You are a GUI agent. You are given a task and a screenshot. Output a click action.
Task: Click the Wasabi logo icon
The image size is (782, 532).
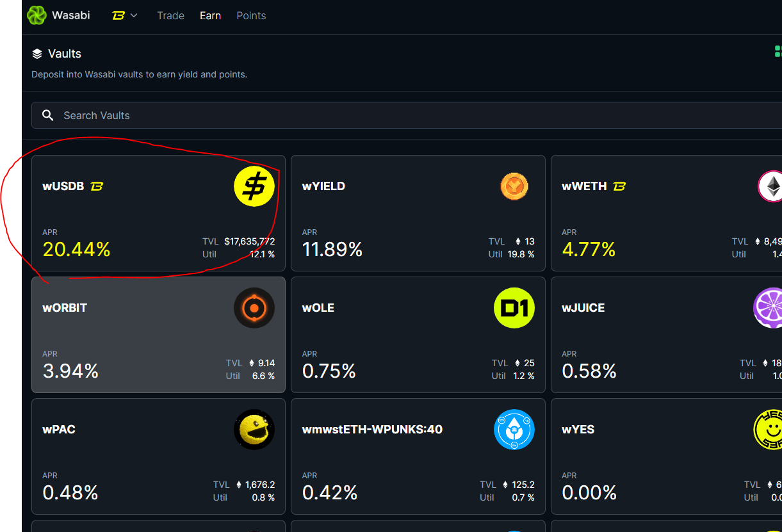point(37,15)
